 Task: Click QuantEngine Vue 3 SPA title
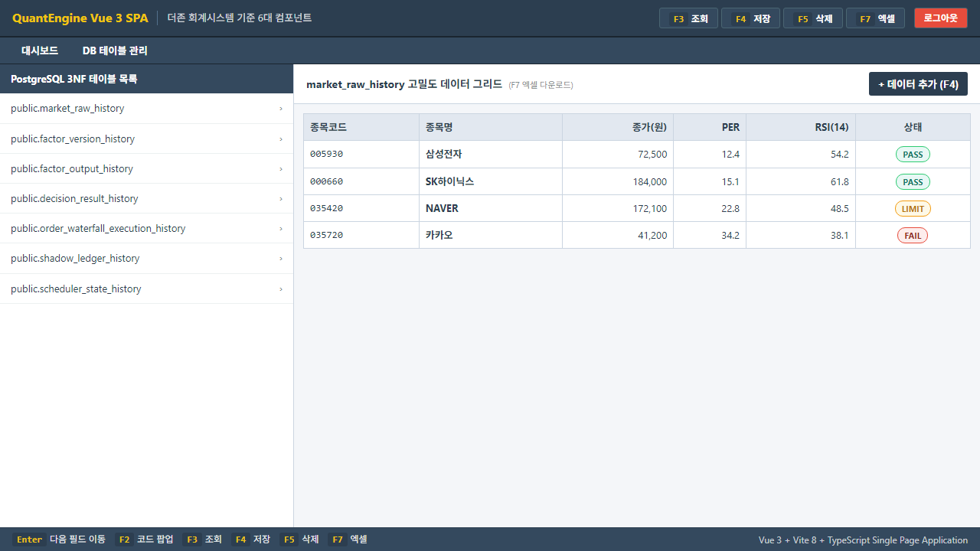[80, 18]
